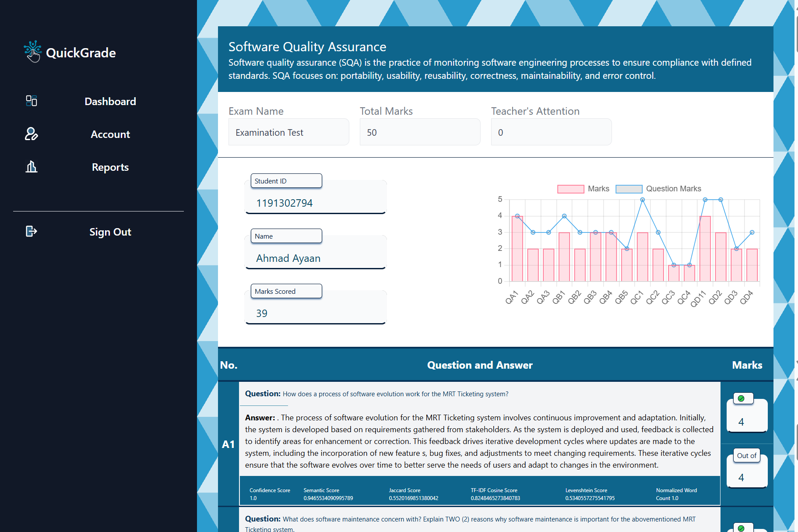Click the Marks column header
The image size is (798, 532).
(747, 365)
